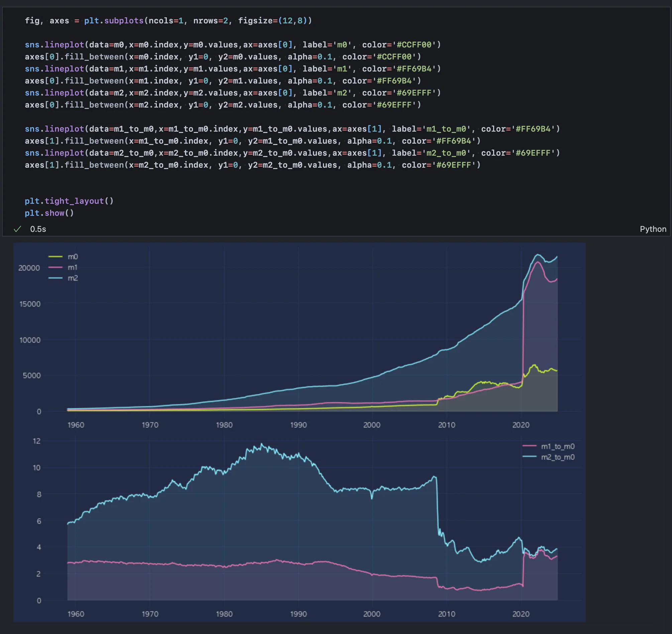Click the cyan m2 legend entry

coord(72,278)
